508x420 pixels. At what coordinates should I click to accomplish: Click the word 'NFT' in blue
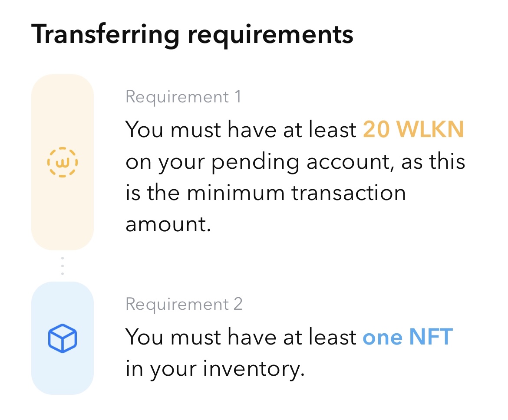tap(431, 337)
